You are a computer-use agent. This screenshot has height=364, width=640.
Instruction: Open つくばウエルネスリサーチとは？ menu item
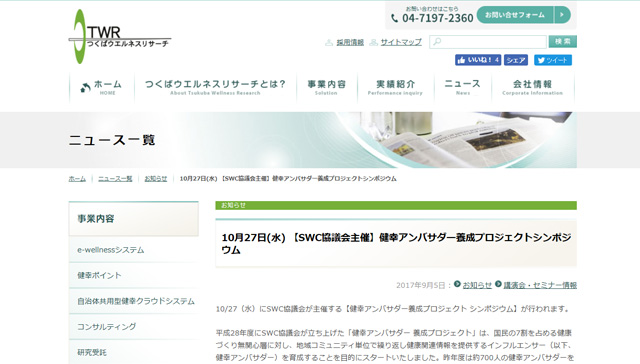[215, 87]
